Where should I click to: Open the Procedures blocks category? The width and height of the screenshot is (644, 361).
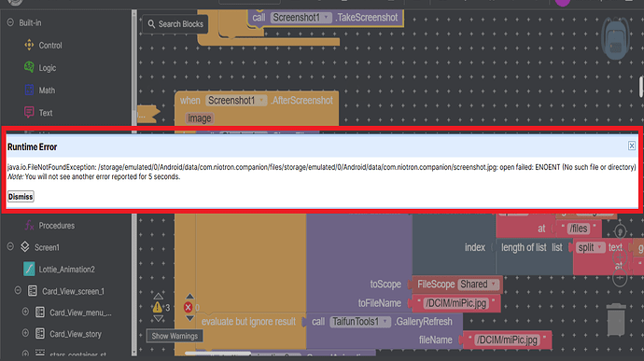49,225
